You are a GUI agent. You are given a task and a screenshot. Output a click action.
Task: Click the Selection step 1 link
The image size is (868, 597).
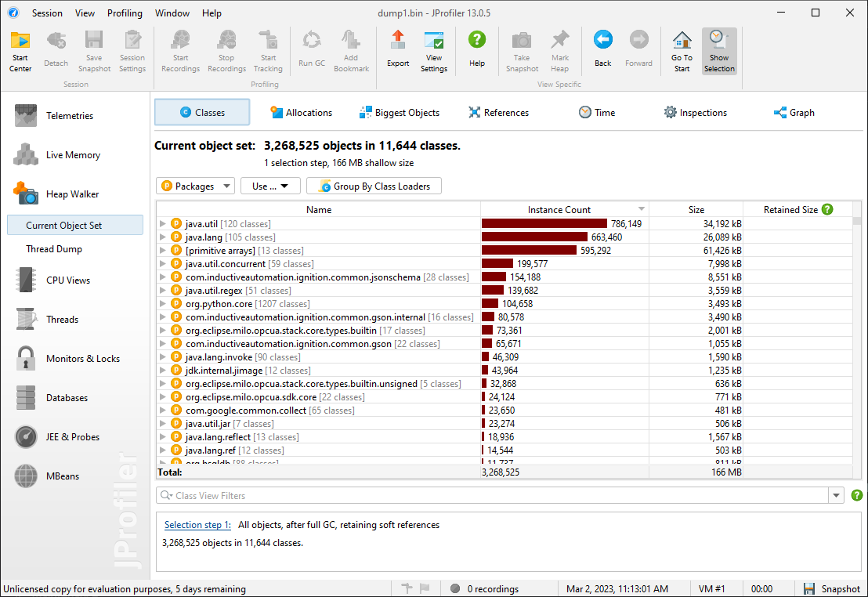[x=197, y=525]
